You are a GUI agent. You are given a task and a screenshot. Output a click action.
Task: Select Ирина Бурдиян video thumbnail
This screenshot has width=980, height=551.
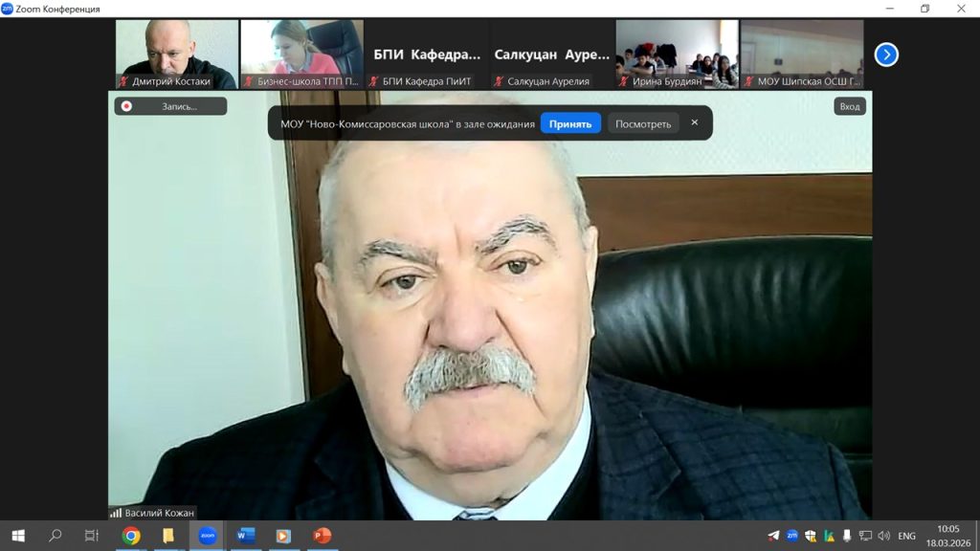click(x=677, y=55)
